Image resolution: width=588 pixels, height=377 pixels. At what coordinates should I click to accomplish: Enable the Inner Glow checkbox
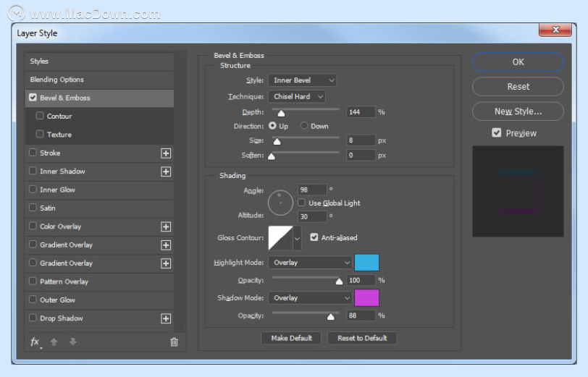[x=33, y=190]
